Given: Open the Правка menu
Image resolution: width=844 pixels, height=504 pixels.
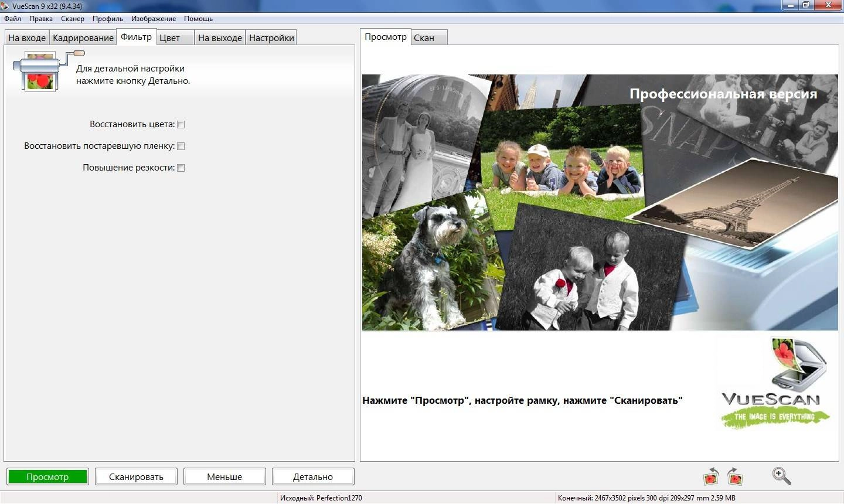Looking at the screenshot, I should coord(41,19).
